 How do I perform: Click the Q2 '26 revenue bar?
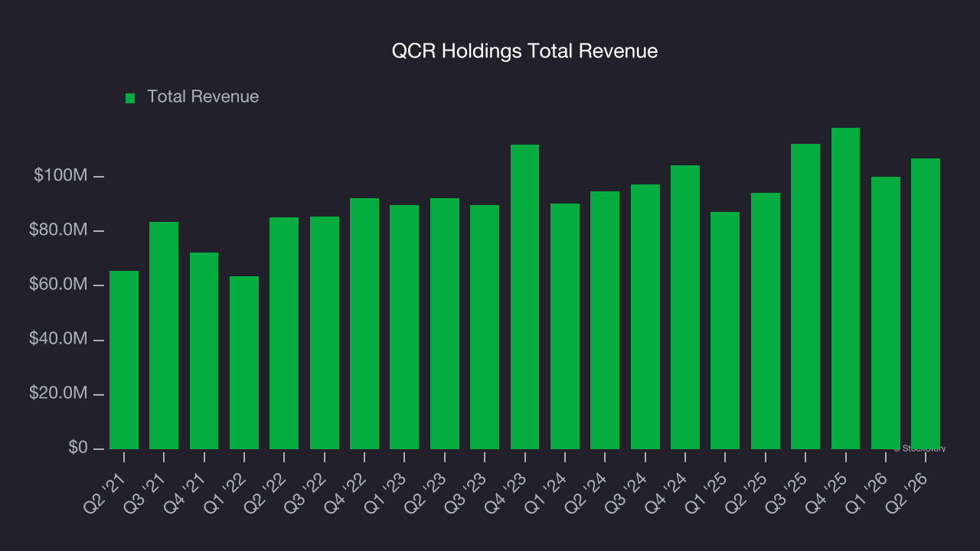click(926, 304)
